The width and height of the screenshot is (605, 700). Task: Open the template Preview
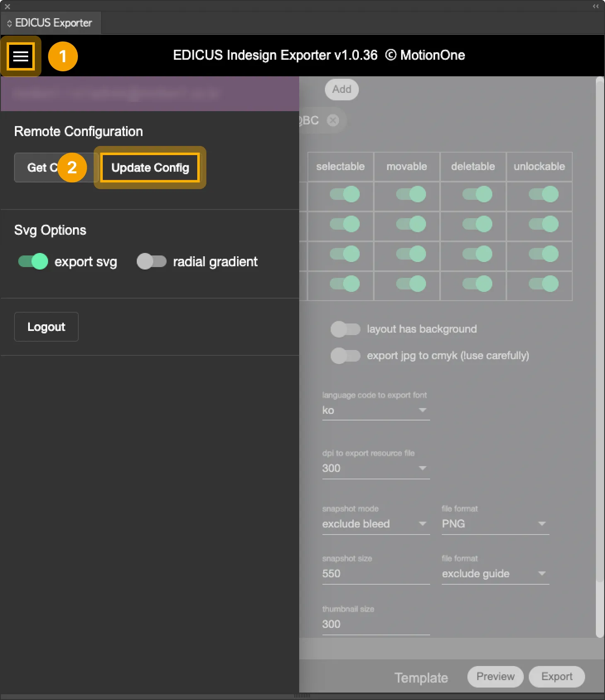[x=496, y=677]
